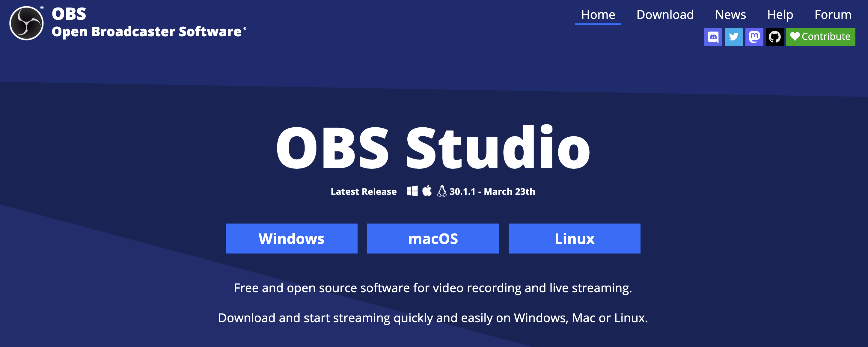Click the Open Broadcaster Software title text
This screenshot has height=347, width=868.
click(x=147, y=32)
